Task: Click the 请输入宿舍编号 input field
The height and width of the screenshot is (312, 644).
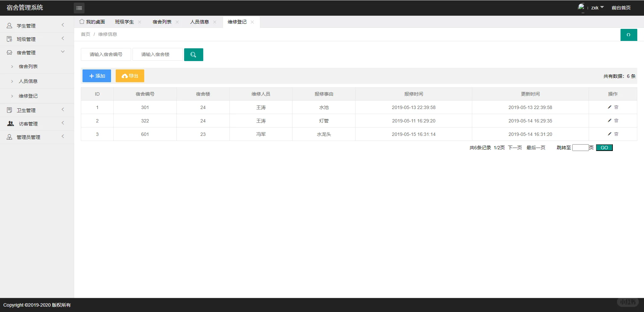Action: tap(106, 54)
